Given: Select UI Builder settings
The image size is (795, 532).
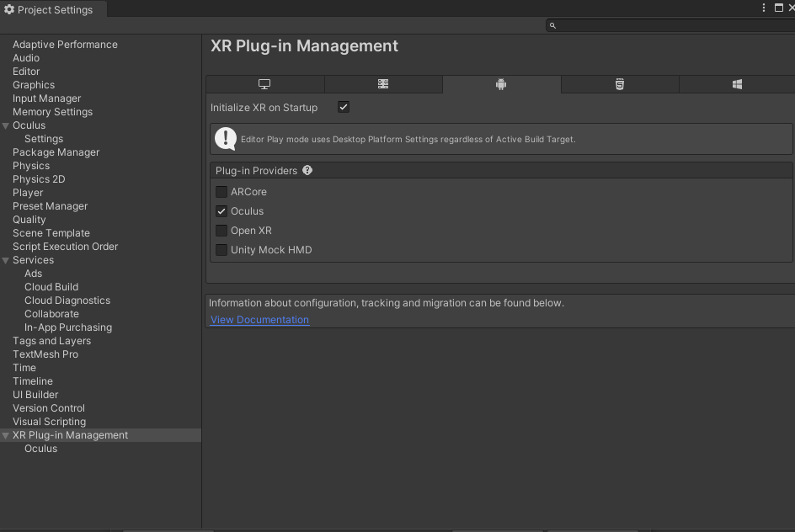Looking at the screenshot, I should coord(35,395).
